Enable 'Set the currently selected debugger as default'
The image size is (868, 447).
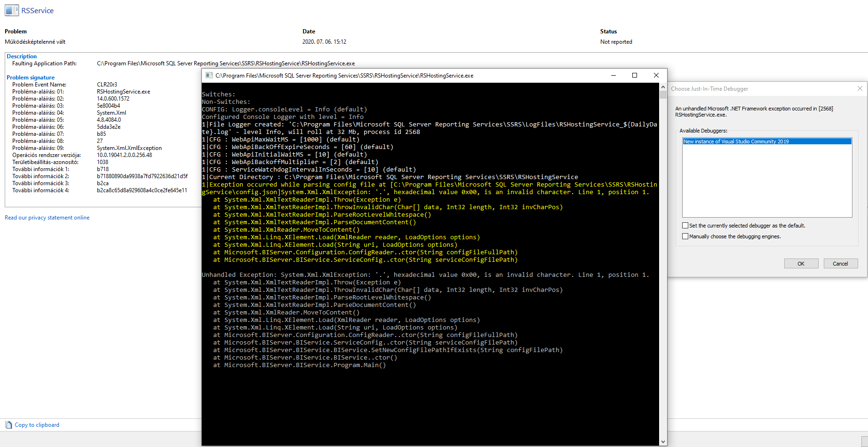pos(685,226)
